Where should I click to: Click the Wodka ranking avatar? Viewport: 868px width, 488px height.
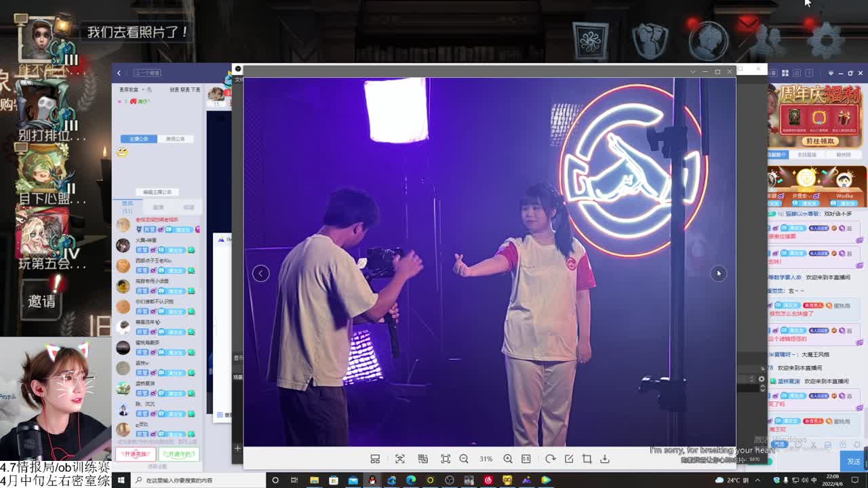[844, 180]
